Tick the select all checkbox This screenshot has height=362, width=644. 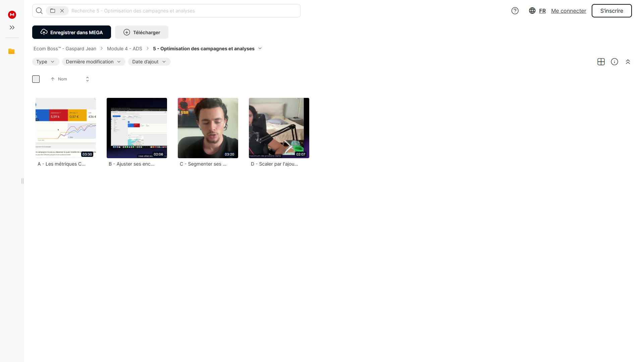[x=36, y=79]
